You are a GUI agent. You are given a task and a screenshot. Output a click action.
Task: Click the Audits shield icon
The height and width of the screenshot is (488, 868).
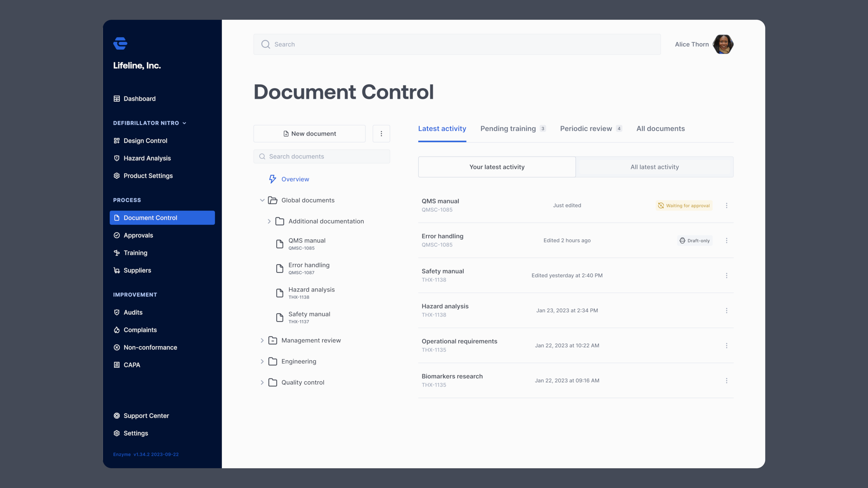point(117,312)
